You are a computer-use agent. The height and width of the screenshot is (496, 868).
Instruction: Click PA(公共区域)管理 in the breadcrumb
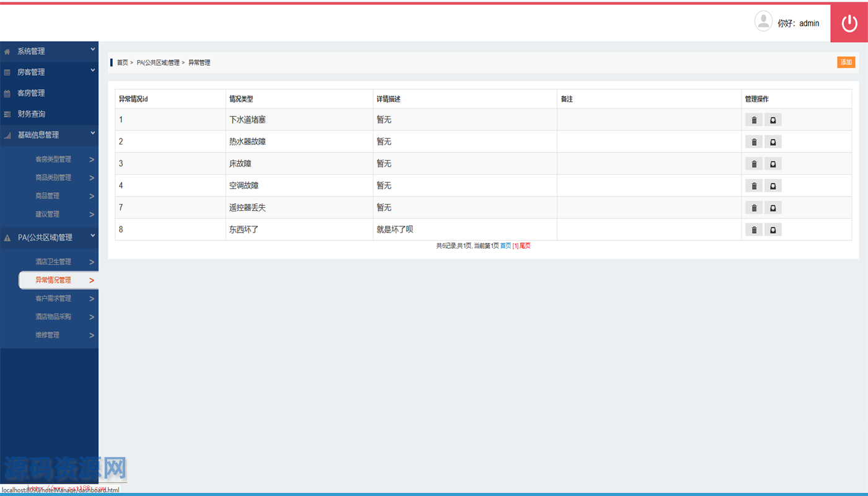click(x=158, y=63)
